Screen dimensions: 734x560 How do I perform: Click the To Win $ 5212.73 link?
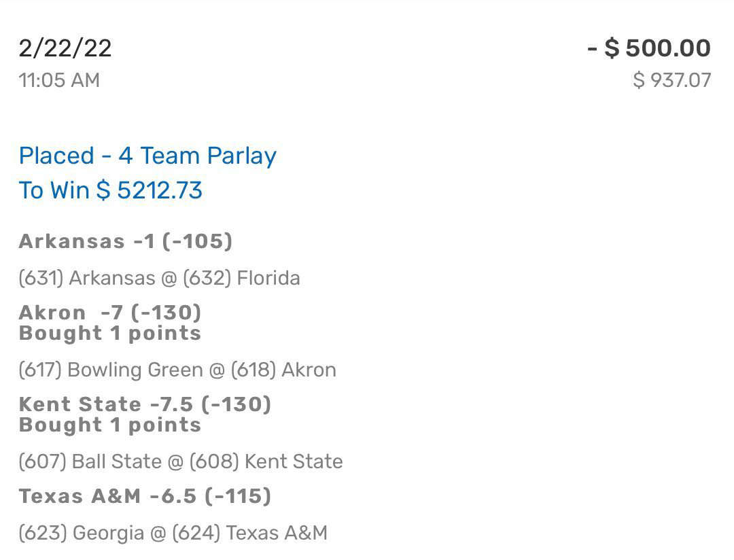pos(111,190)
